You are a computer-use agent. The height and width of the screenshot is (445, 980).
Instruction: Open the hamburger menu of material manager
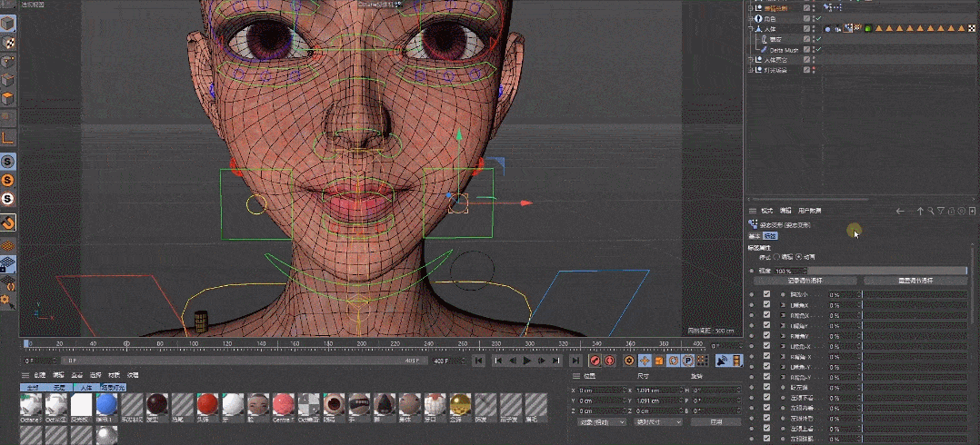(26, 375)
